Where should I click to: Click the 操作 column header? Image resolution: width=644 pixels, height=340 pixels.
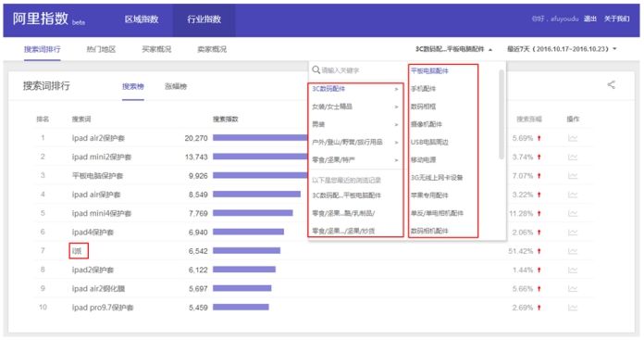coord(573,120)
